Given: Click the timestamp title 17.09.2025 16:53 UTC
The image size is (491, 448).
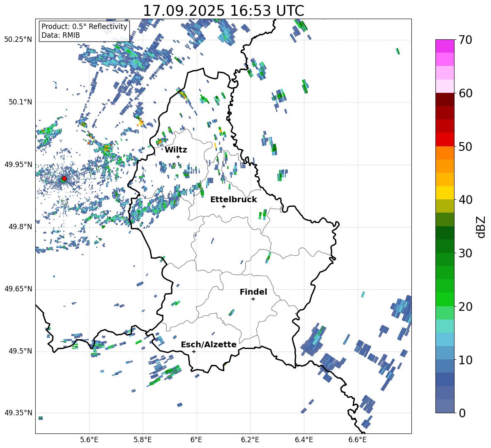Looking at the screenshot, I should (x=224, y=11).
